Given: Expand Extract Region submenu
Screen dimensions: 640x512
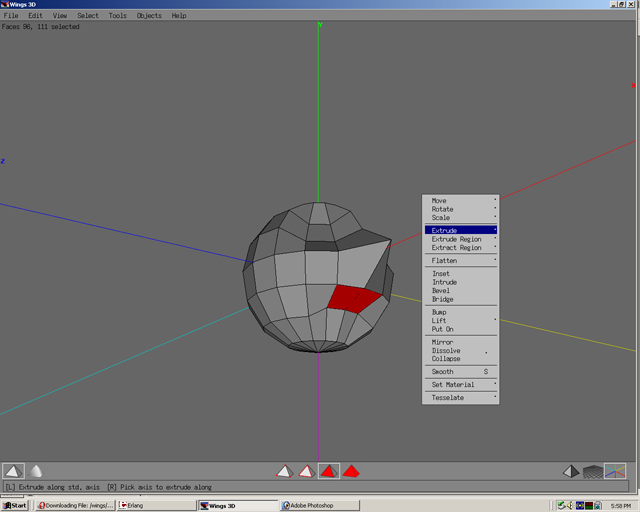Looking at the screenshot, I should coord(460,247).
